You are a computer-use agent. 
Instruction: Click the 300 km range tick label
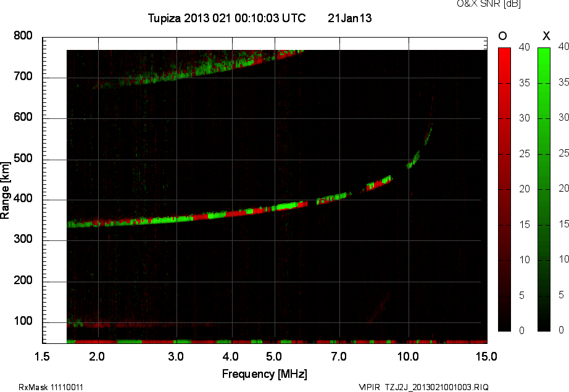pos(23,239)
